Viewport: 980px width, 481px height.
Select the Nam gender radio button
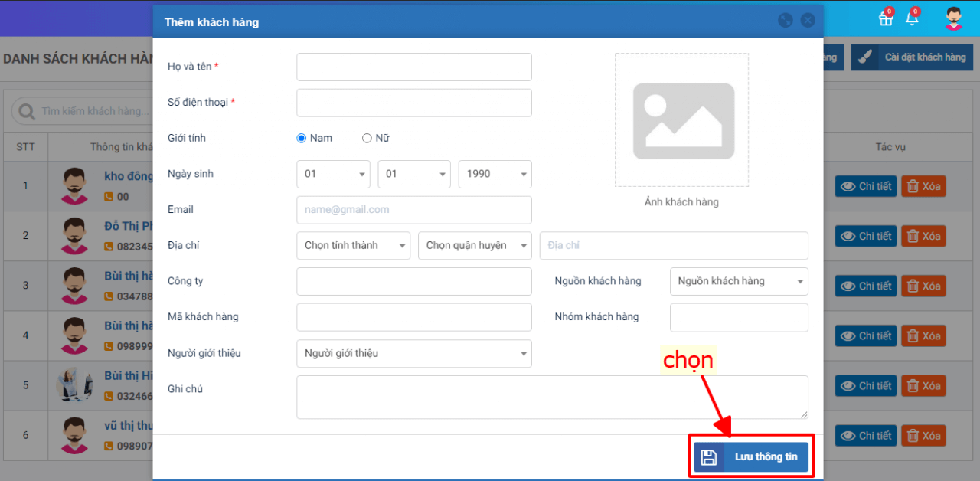coord(302,139)
